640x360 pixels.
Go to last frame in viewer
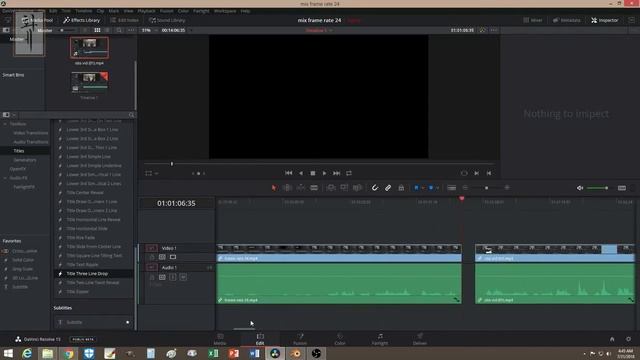(336, 173)
